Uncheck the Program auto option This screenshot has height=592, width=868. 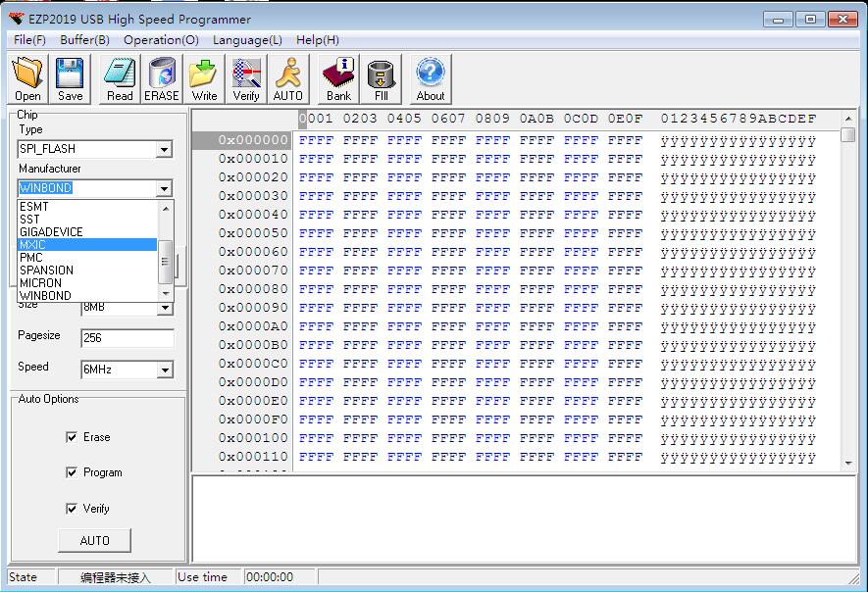(72, 472)
